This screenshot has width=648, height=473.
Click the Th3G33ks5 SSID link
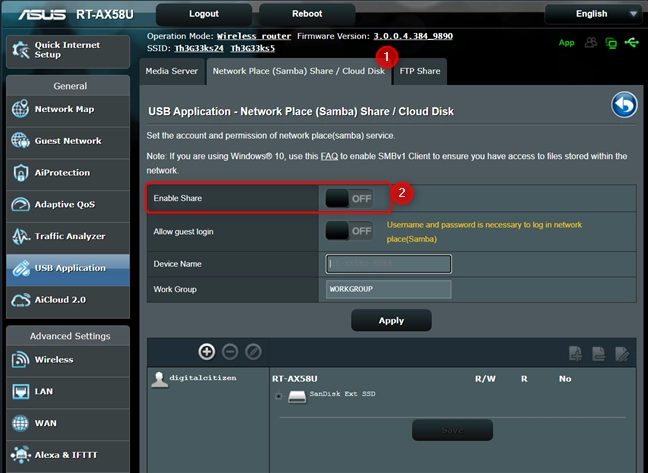[x=253, y=48]
